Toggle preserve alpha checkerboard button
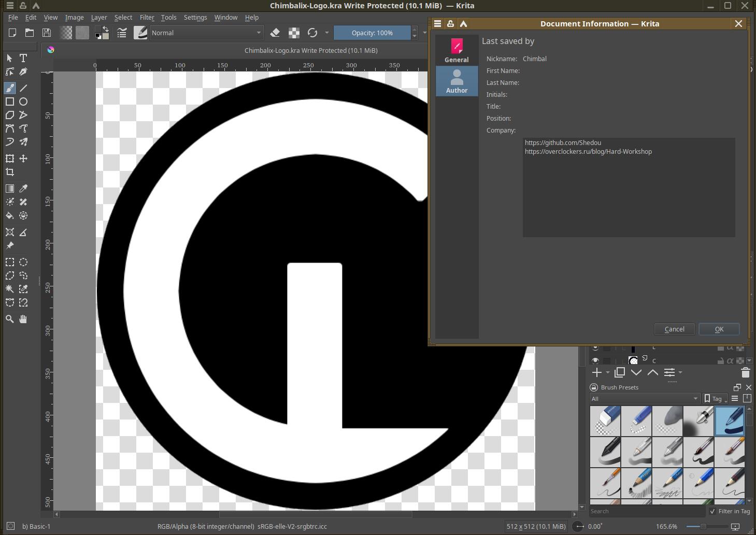This screenshot has height=535, width=756. [294, 33]
